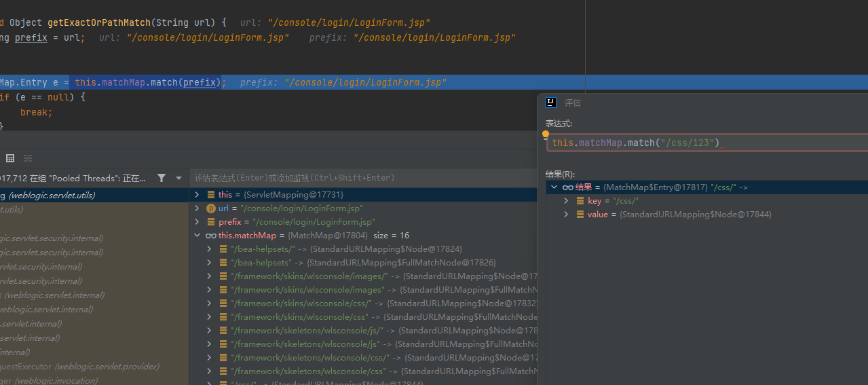This screenshot has height=385, width=868.
Task: Select the 结果 MatchMap$Entry@17817 row
Action: click(707, 187)
